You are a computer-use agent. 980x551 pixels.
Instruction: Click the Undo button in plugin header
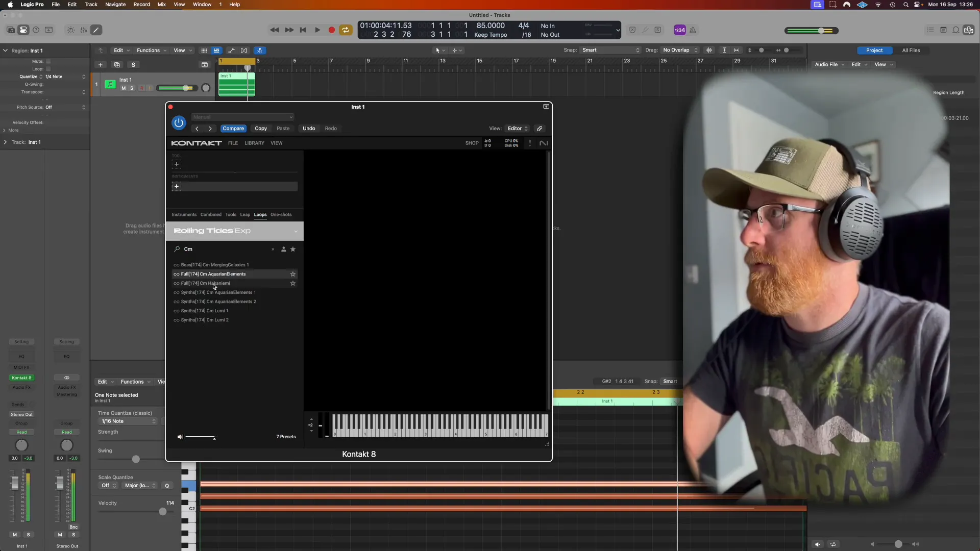tap(309, 129)
